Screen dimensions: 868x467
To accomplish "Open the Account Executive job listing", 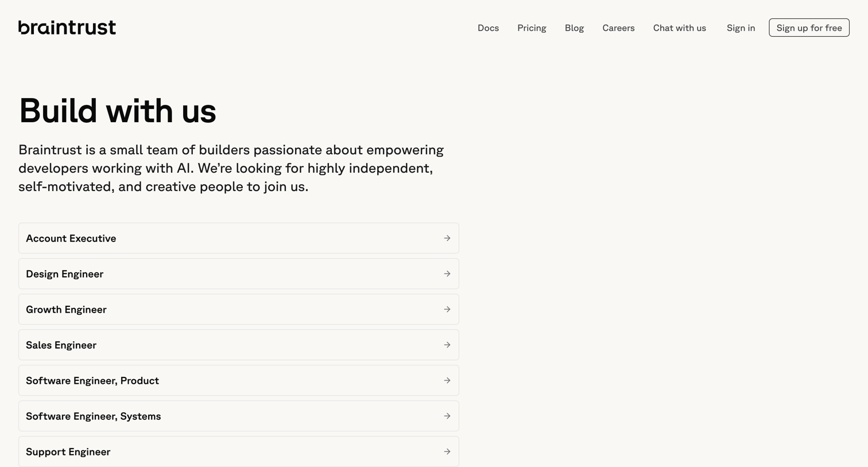I will point(239,238).
